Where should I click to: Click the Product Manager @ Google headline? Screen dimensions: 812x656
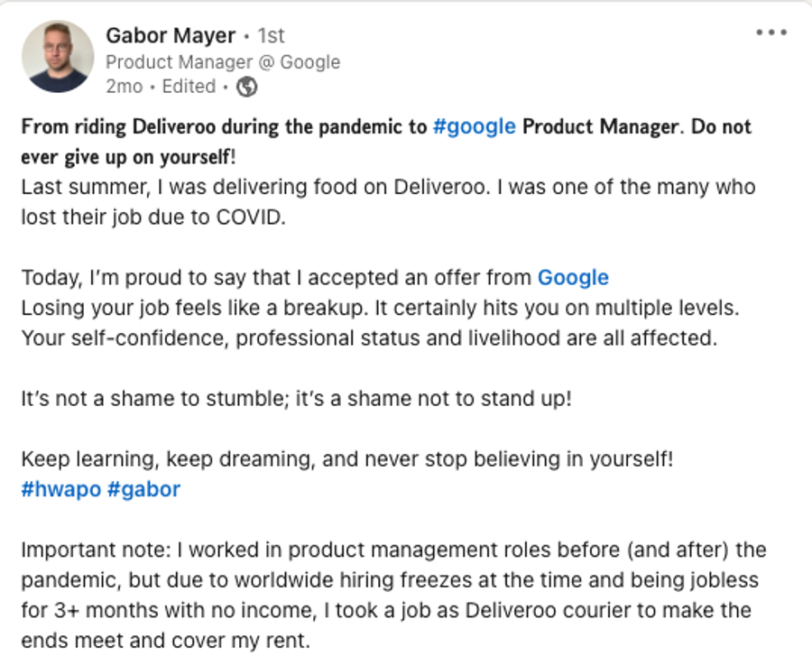pos(222,61)
